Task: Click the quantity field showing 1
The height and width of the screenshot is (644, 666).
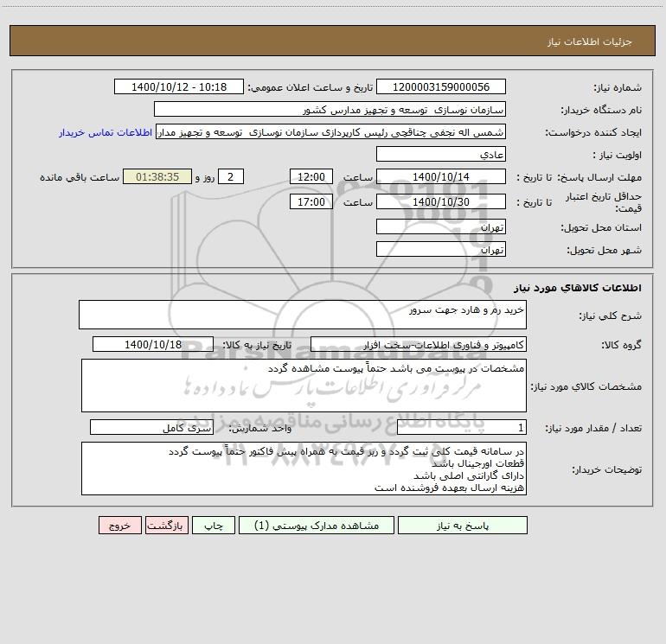Action: (462, 427)
